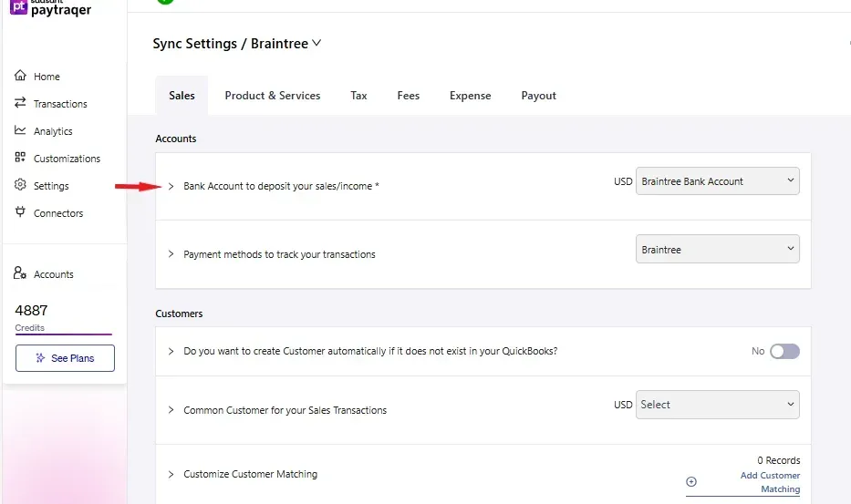Open Accounts in the sidebar
This screenshot has width=851, height=504.
pos(53,274)
